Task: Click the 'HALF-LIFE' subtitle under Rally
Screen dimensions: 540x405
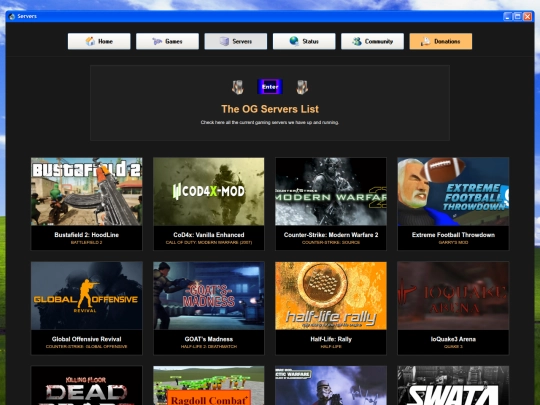Action: (x=331, y=346)
